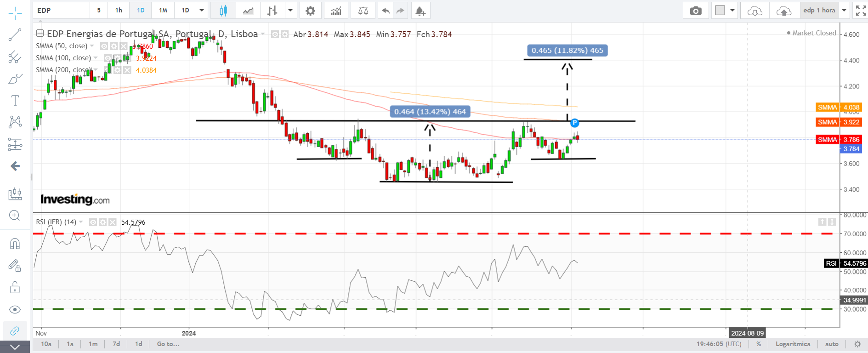Open the 'Go to...' date dialog
This screenshot has width=868, height=353.
168,344
